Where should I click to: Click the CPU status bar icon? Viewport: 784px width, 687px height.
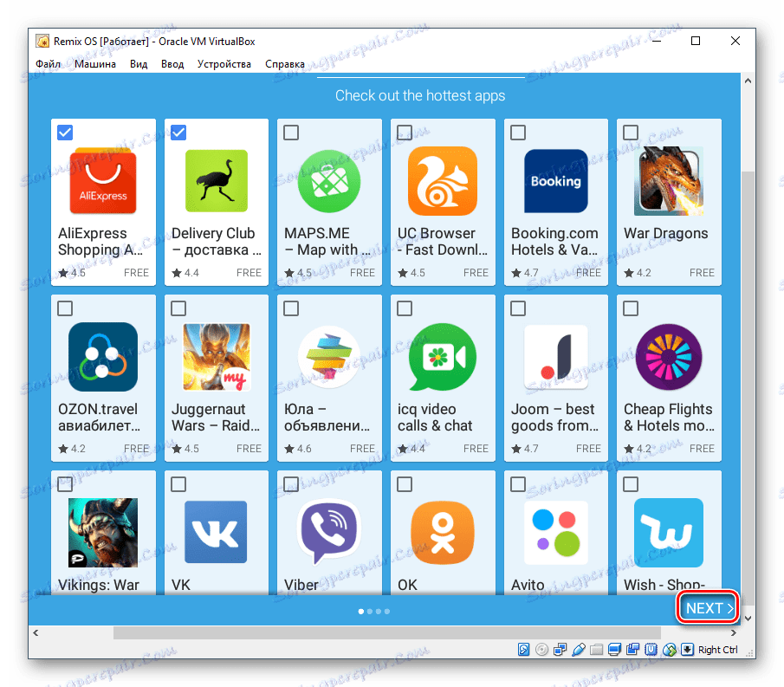pos(651,650)
